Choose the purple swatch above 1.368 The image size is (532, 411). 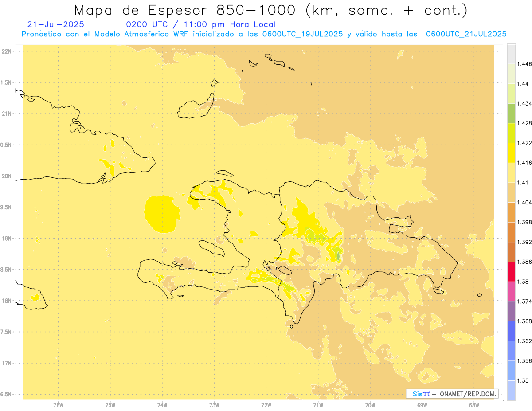(x=511, y=310)
